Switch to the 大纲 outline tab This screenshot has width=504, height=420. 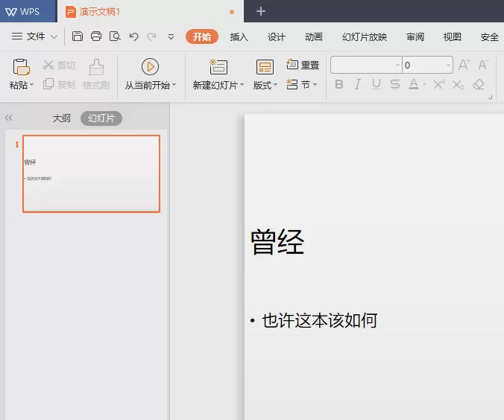pyautogui.click(x=61, y=118)
